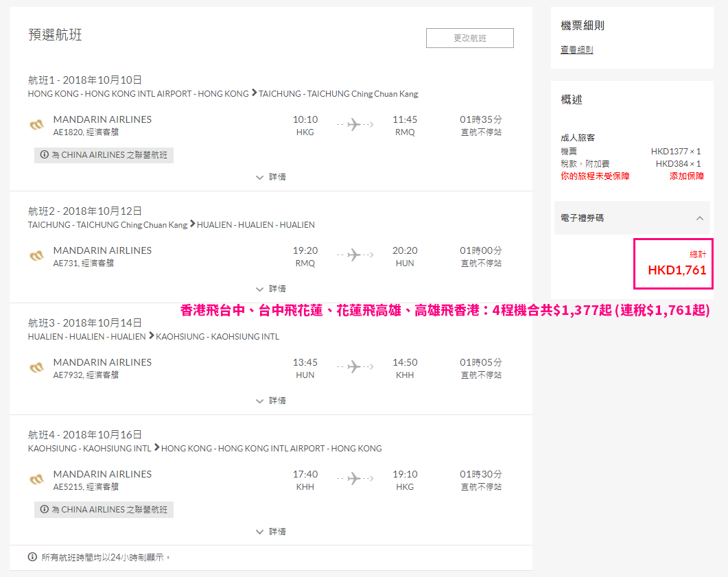
Task: Click 添加保障 to add insurance
Action: click(687, 176)
